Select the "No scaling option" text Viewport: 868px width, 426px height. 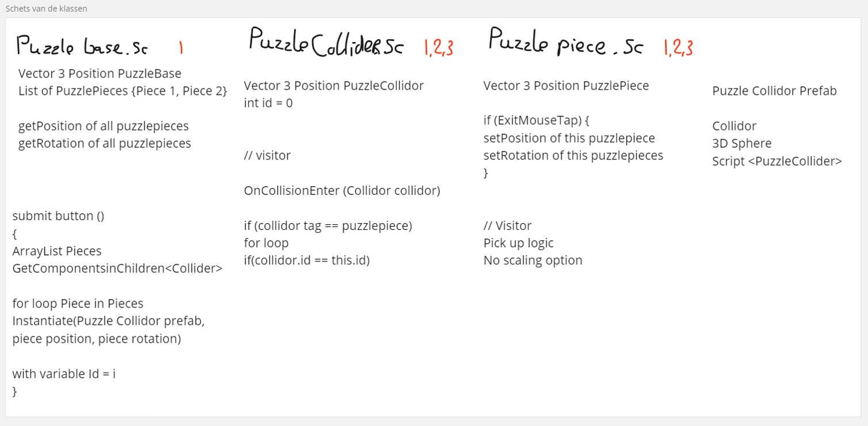tap(533, 260)
